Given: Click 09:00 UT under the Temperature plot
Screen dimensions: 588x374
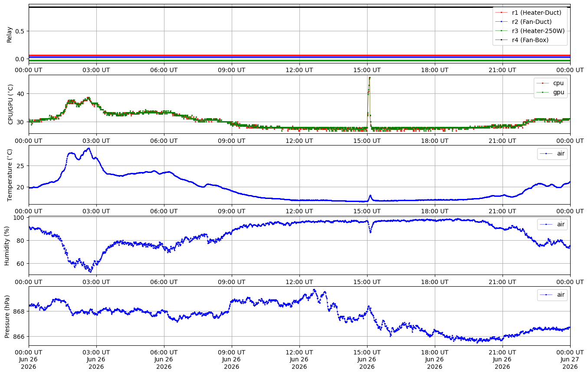Looking at the screenshot, I should [232, 211].
